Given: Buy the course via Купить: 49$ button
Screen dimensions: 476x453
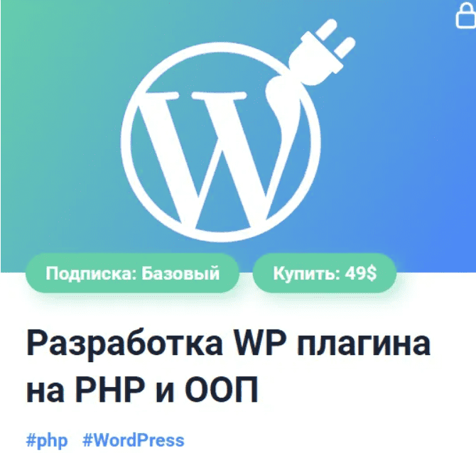Looking at the screenshot, I should [325, 273].
